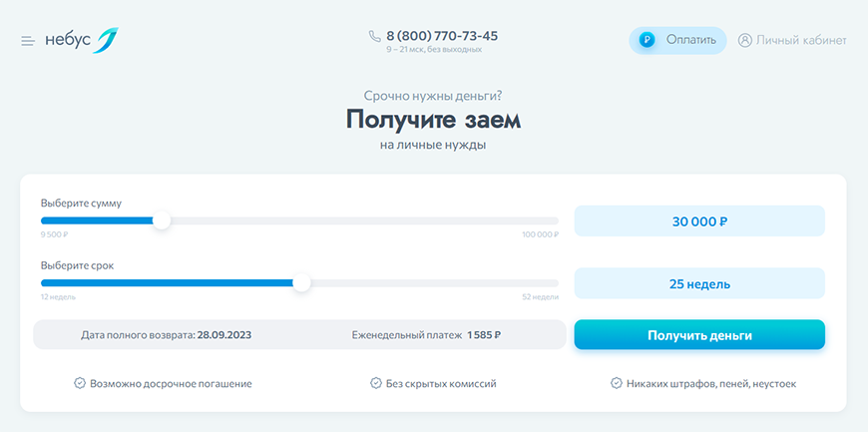This screenshot has width=868, height=432.
Task: Click the 12 недель minimum term label
Action: point(58,297)
